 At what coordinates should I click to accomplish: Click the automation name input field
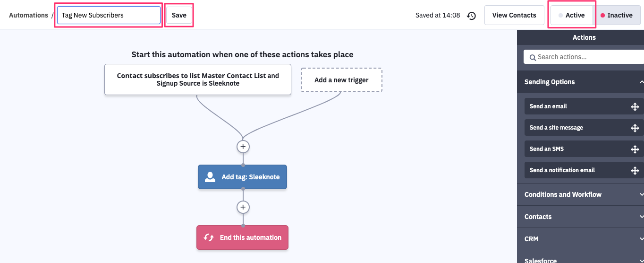pos(109,15)
